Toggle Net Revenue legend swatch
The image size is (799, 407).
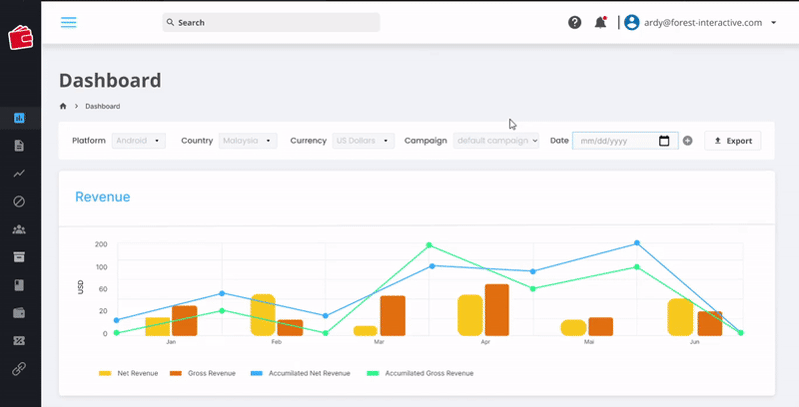pyautogui.click(x=105, y=373)
